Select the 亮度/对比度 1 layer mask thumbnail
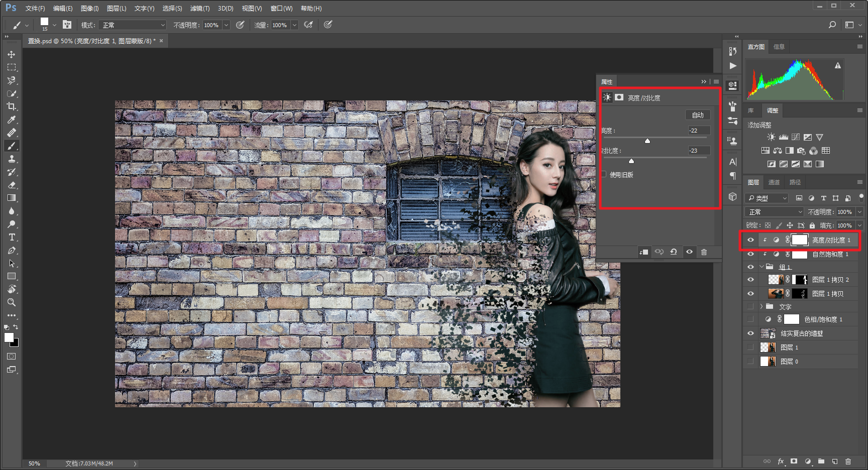This screenshot has width=868, height=470. [x=800, y=240]
